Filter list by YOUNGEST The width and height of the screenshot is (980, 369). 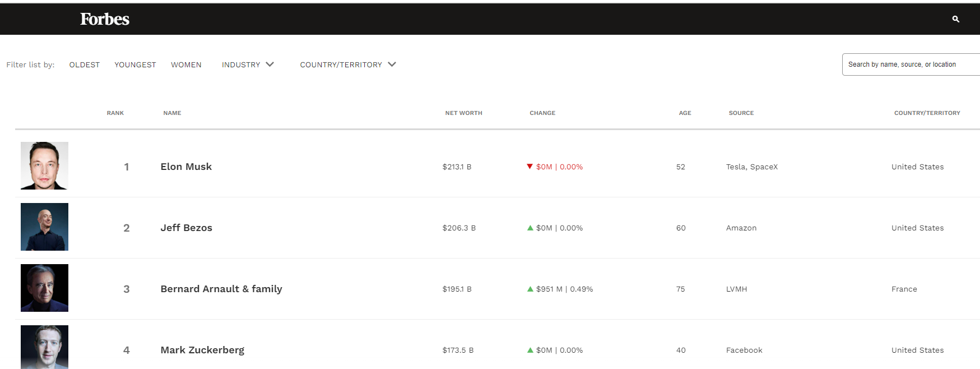click(x=135, y=64)
